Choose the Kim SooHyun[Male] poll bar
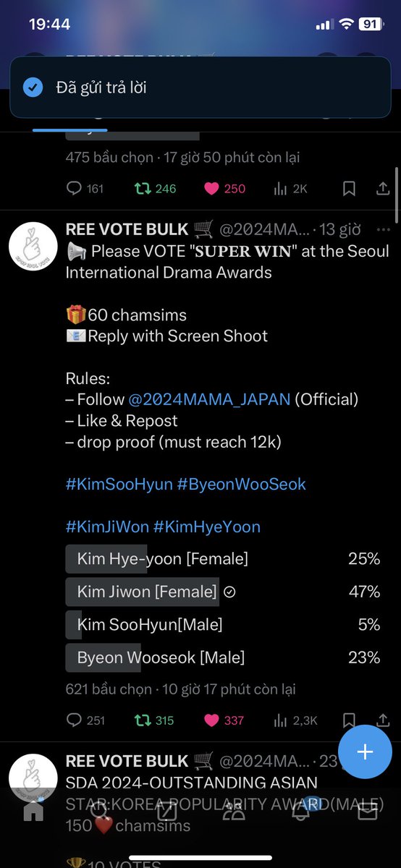The height and width of the screenshot is (868, 401). [x=223, y=624]
